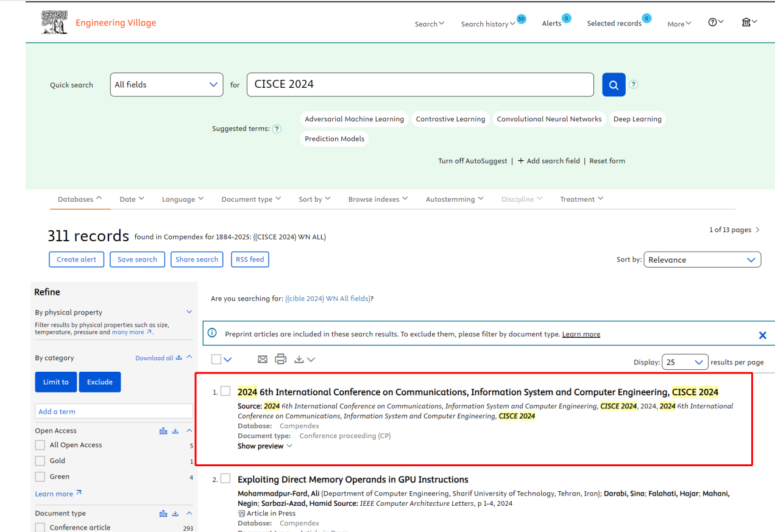Collapse the Document type facet
This screenshot has height=532, width=775.
click(x=189, y=514)
